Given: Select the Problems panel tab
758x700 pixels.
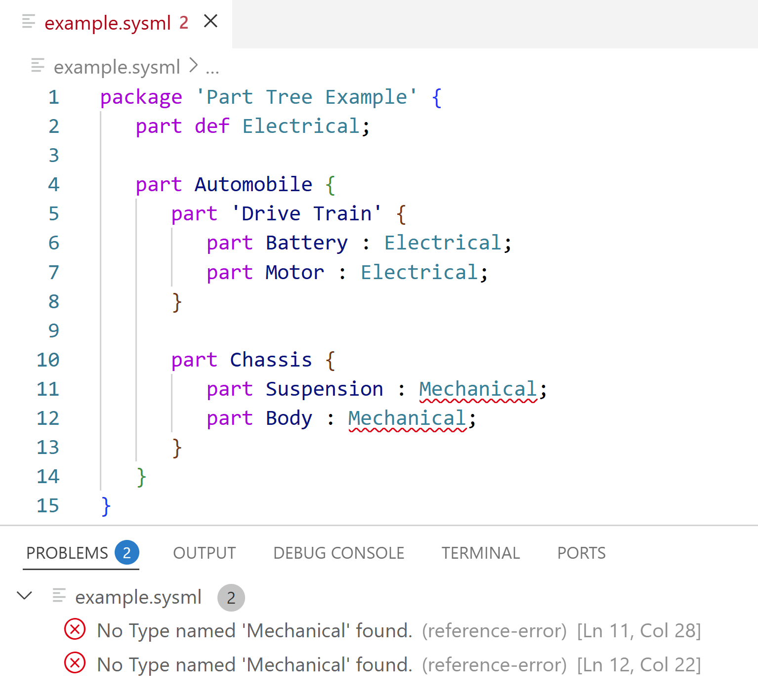Looking at the screenshot, I should 67,553.
